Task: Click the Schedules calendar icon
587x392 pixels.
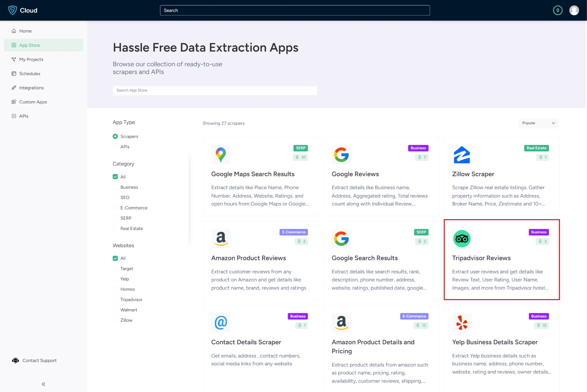Action: (x=14, y=73)
